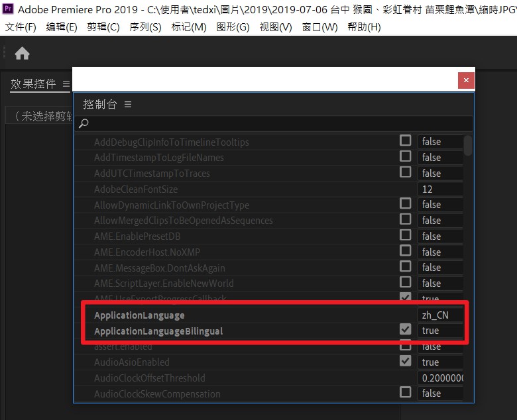Select the AME.EnablePresetDB row label

coord(137,236)
